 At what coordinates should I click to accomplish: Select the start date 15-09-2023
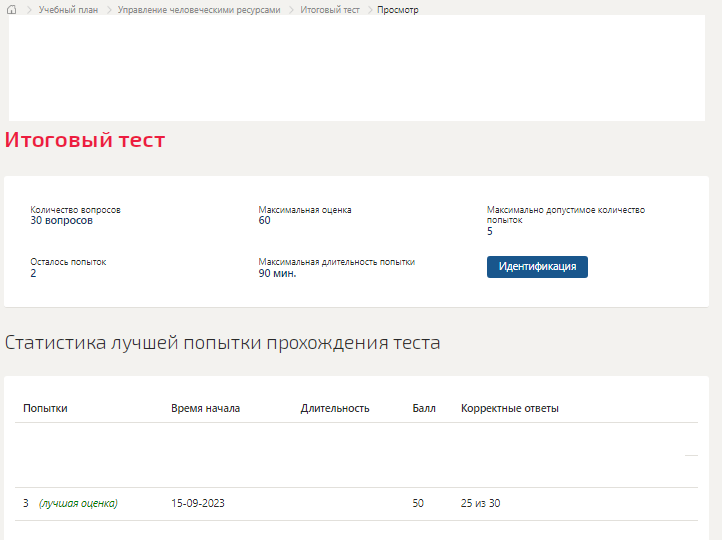click(x=198, y=503)
